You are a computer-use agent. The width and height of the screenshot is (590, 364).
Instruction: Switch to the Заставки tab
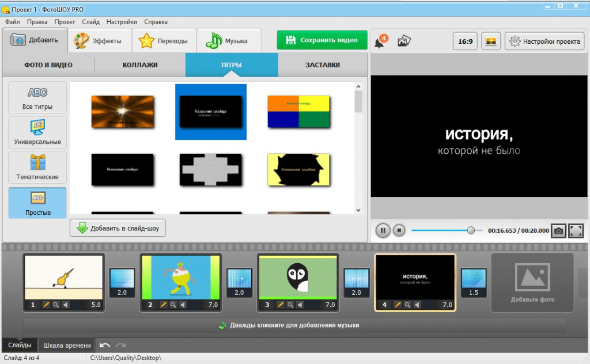(x=322, y=65)
